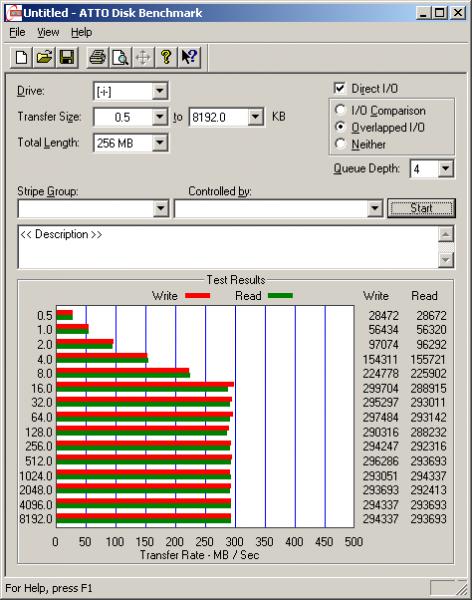Click the New document toolbar icon
The width and height of the screenshot is (472, 600).
[21, 58]
